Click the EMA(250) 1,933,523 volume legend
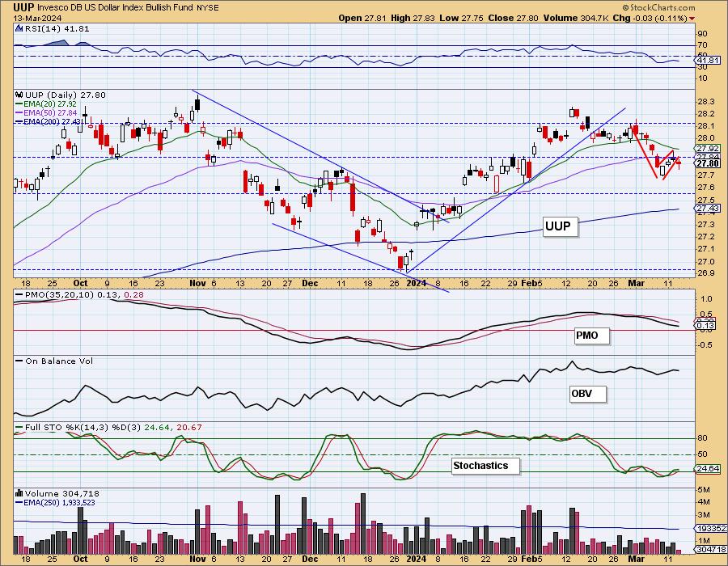Image resolution: width=728 pixels, height=566 pixels. coord(55,502)
